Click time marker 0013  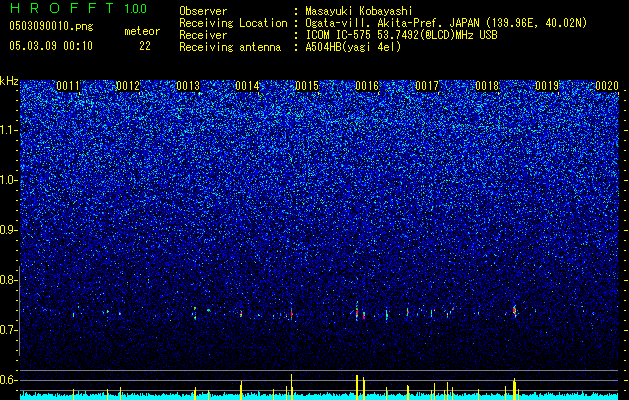pos(188,86)
